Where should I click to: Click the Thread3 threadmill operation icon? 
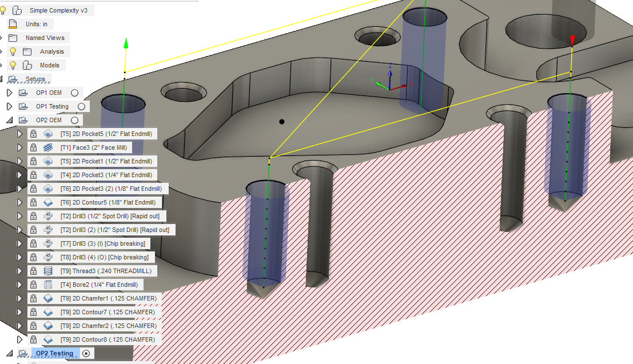coord(48,271)
